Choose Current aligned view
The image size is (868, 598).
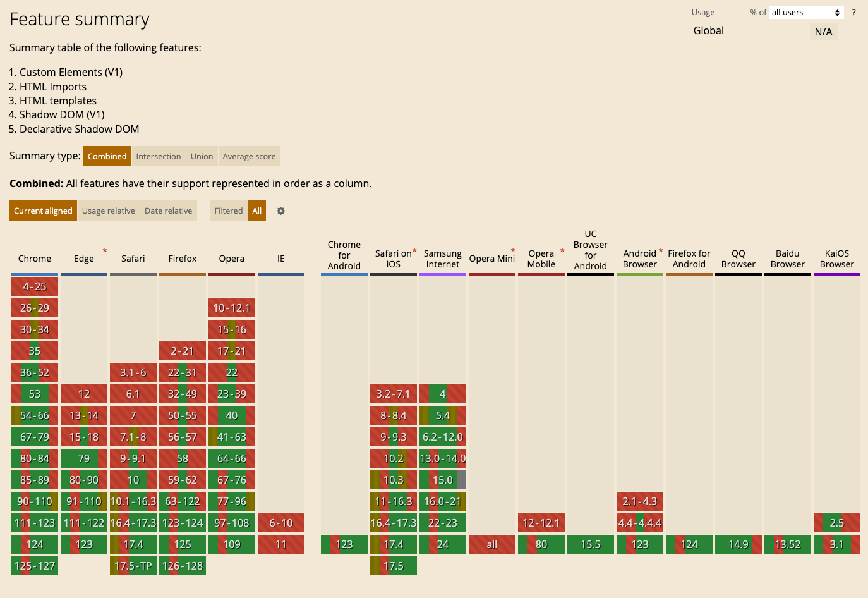click(43, 211)
